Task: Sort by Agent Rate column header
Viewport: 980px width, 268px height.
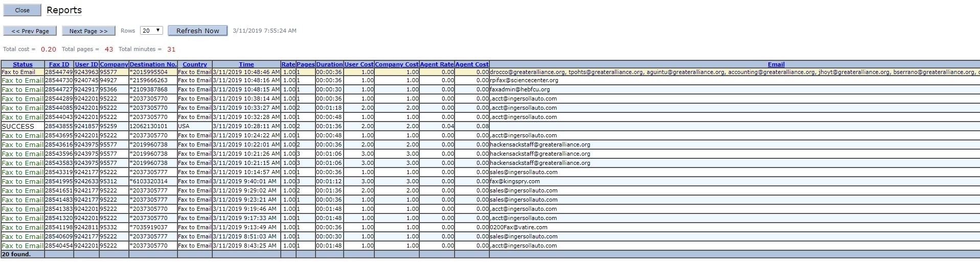Action: click(437, 64)
